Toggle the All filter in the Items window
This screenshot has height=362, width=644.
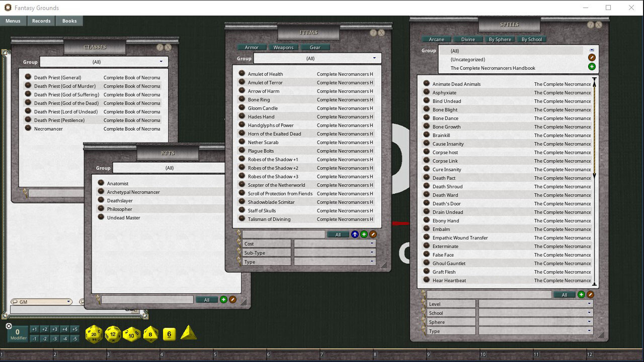coord(338,234)
